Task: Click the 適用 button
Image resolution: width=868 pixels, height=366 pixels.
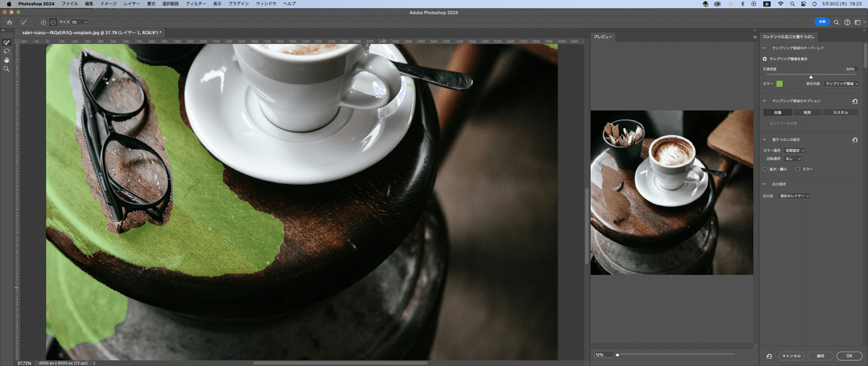Action: [820, 356]
